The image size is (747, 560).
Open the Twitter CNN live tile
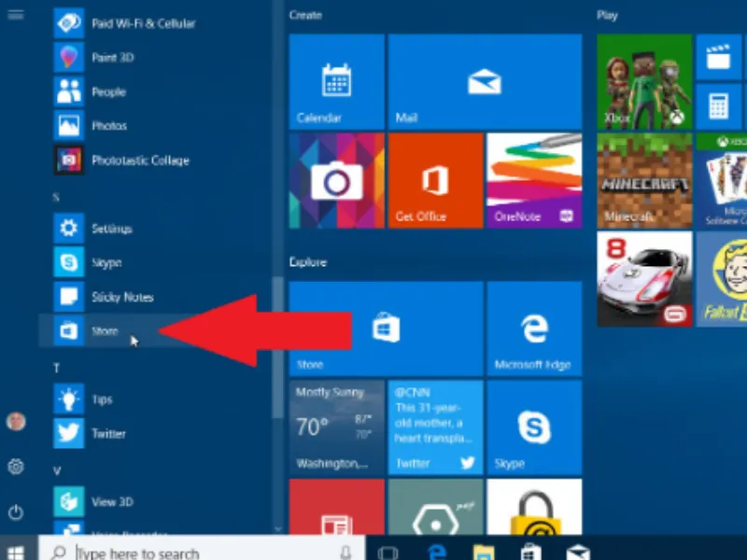[435, 427]
